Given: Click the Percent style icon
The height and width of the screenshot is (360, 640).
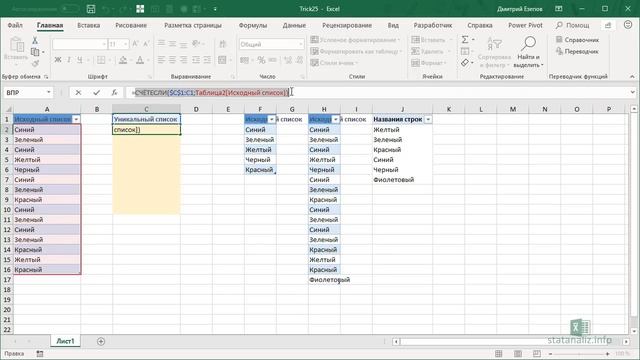Looking at the screenshot, I should coord(261,60).
